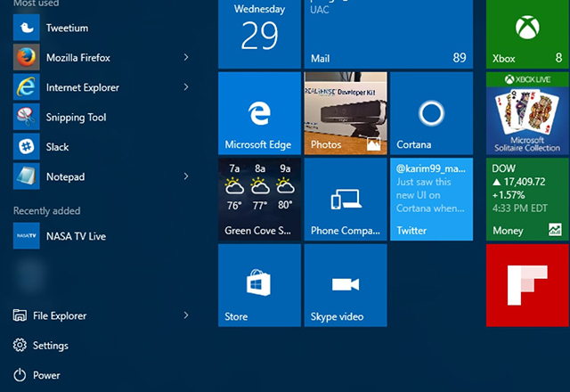Screen dimensions: 570x392
Task: Open File Explorer icon
Action: pos(20,315)
